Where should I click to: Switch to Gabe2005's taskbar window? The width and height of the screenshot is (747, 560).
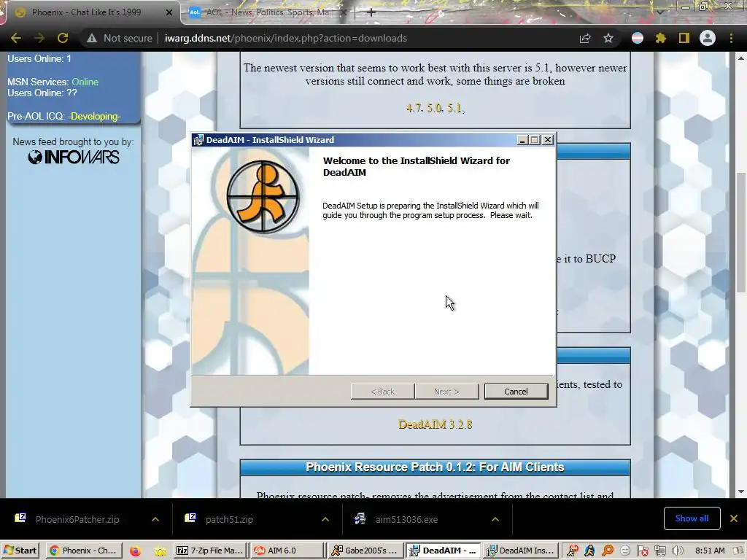tap(366, 551)
